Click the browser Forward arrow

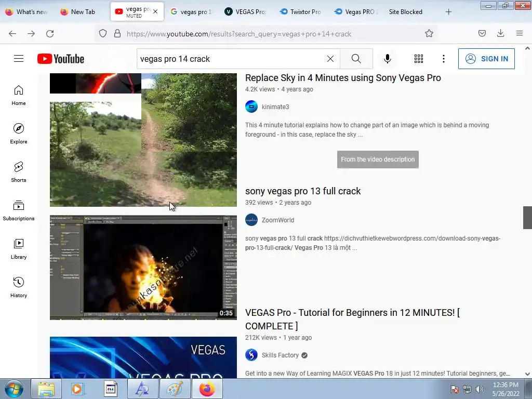pyautogui.click(x=31, y=34)
